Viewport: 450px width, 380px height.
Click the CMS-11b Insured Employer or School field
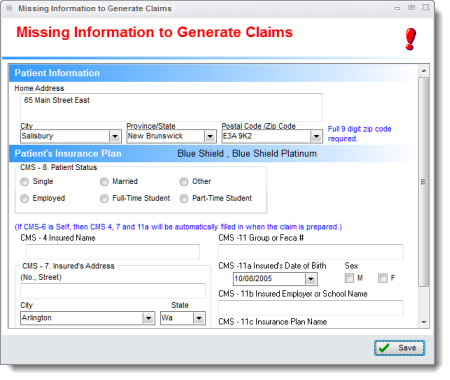click(x=311, y=308)
